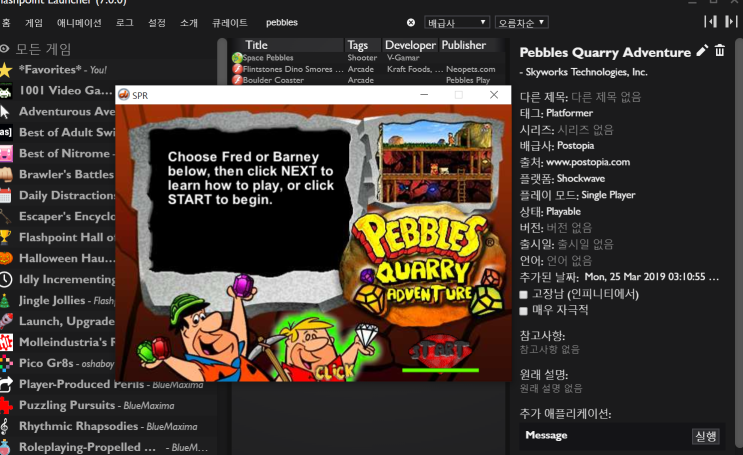Click the calendar icon of Daily Distractions

pos(6,195)
